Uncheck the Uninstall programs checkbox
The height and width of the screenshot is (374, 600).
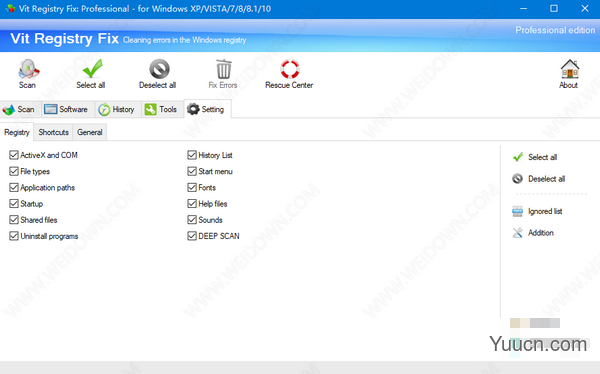pos(14,236)
